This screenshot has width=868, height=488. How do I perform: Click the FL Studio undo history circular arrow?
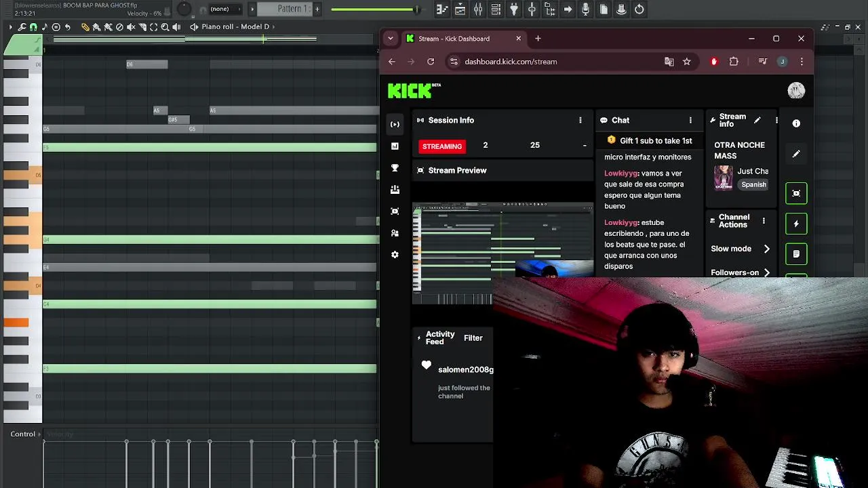(x=639, y=9)
